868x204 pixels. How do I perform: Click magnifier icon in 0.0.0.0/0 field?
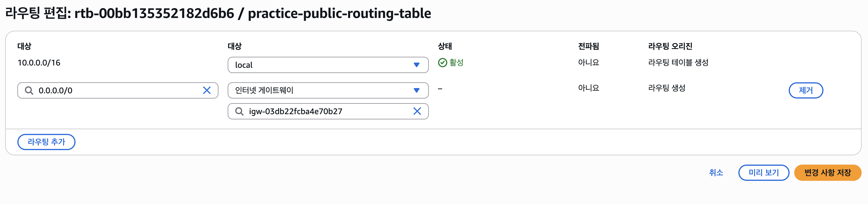[29, 90]
